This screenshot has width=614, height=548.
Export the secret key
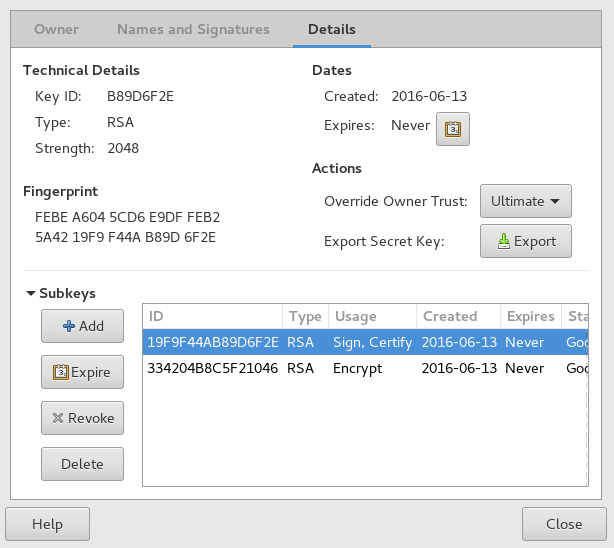tap(526, 241)
